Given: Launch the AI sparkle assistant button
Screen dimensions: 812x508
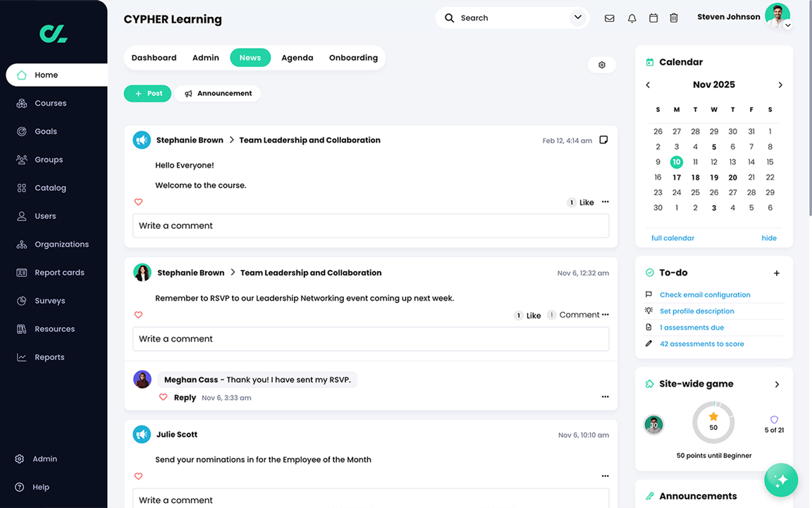Looking at the screenshot, I should click(x=781, y=480).
